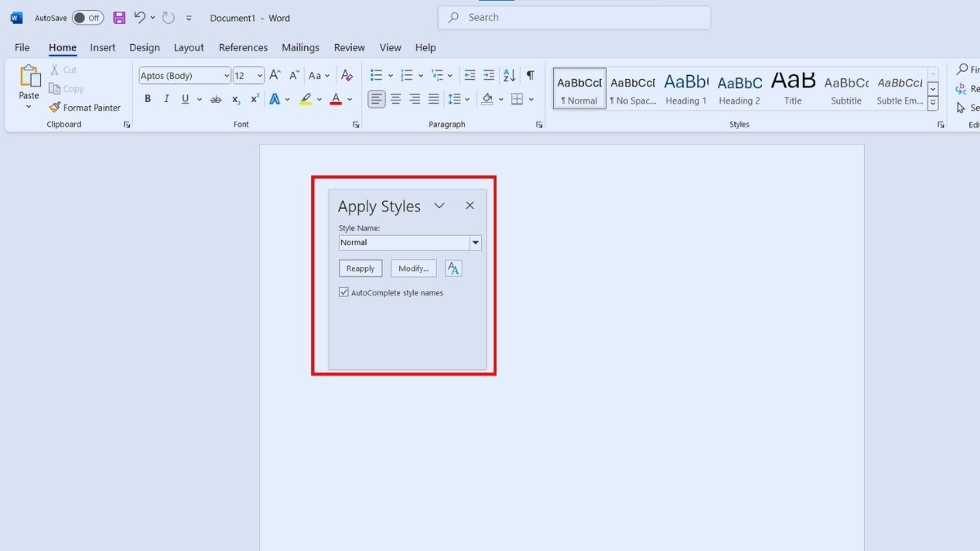
Task: Toggle the AutoSave switch
Action: [87, 18]
